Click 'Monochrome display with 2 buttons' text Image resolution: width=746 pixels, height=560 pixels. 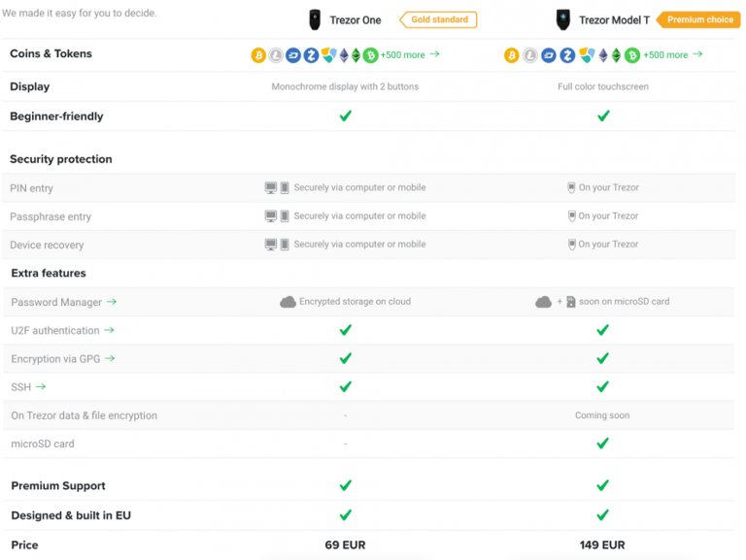coord(345,86)
